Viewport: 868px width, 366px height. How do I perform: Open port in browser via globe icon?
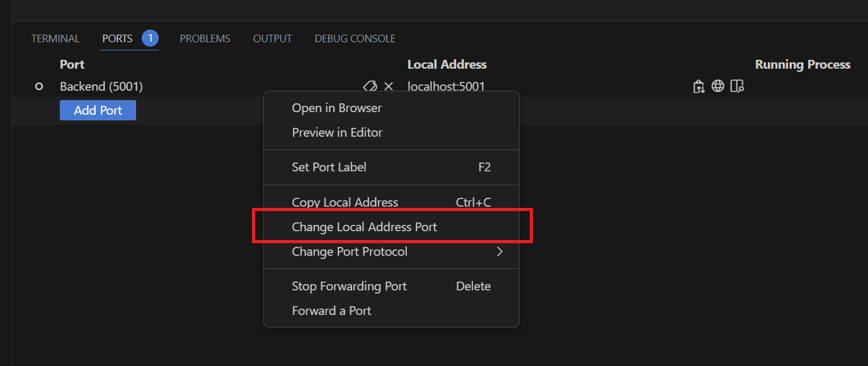718,86
